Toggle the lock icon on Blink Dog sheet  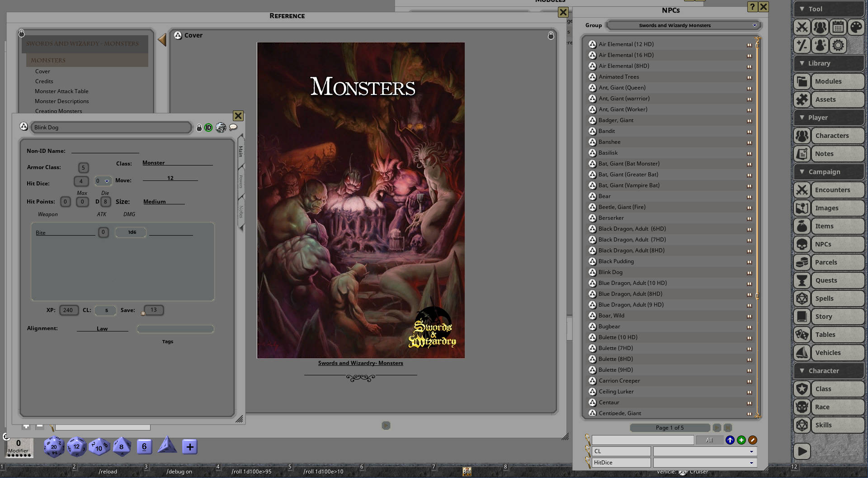(199, 128)
